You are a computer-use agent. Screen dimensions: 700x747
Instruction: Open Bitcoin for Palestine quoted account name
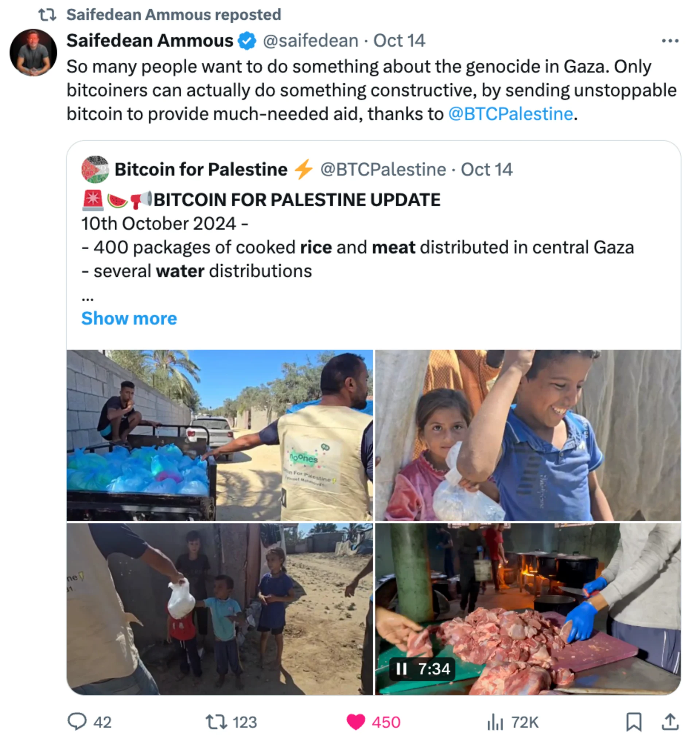pyautogui.click(x=201, y=169)
